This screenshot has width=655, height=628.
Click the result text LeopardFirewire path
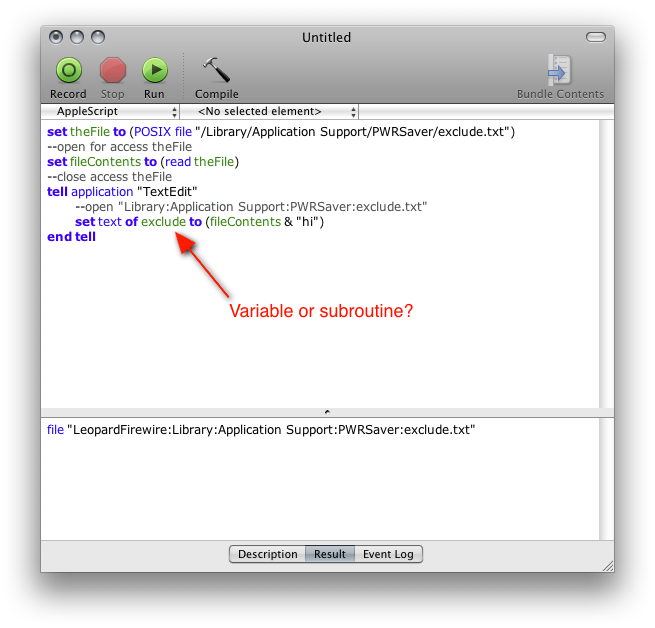click(261, 430)
